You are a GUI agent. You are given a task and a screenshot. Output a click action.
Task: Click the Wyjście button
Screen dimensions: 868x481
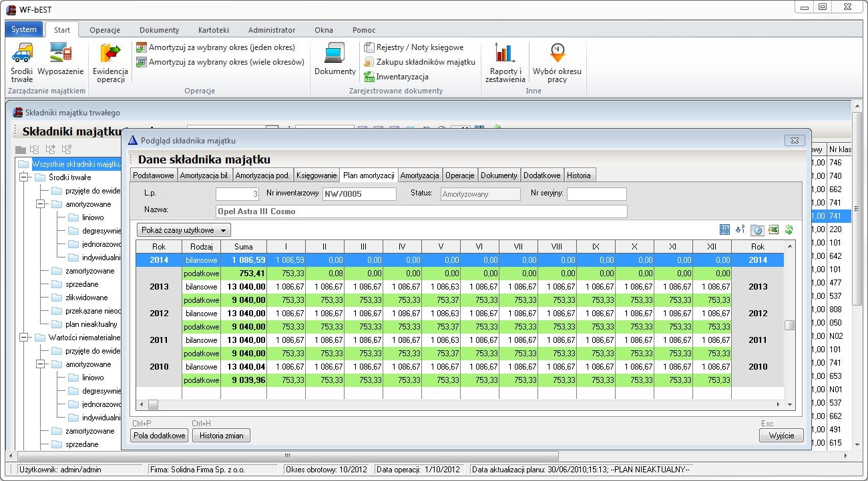coord(781,436)
